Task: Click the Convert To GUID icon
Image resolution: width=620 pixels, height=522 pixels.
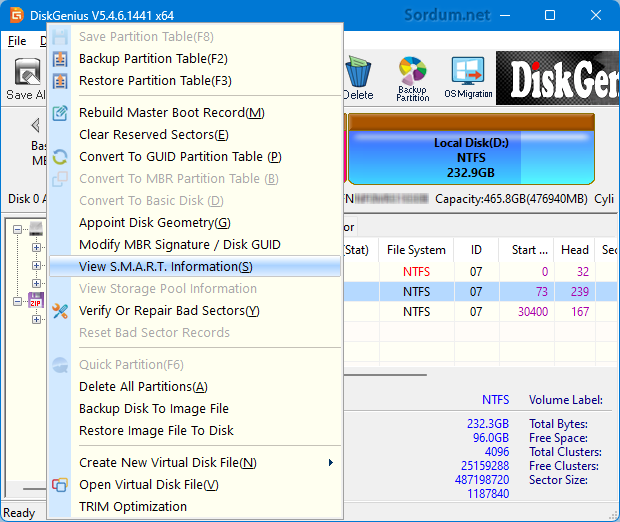Action: (x=60, y=157)
